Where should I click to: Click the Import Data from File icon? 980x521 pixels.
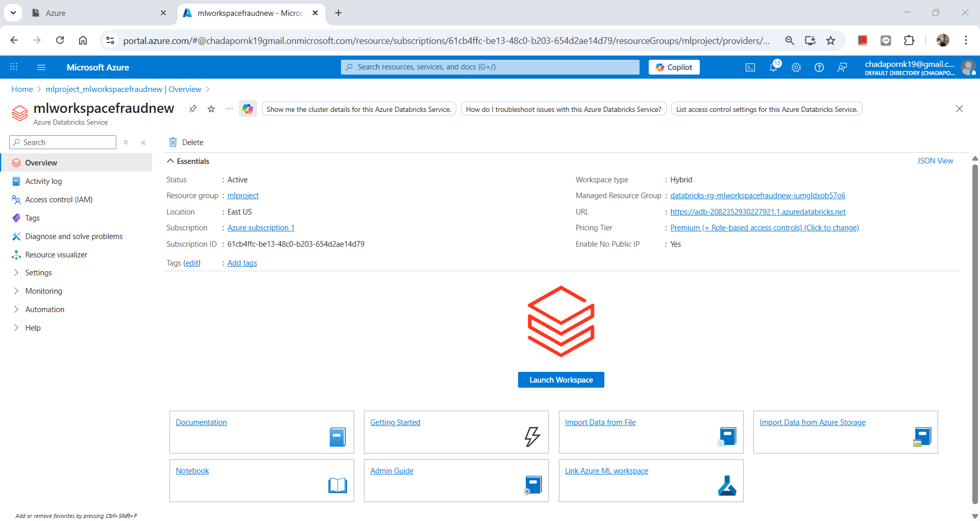(727, 437)
